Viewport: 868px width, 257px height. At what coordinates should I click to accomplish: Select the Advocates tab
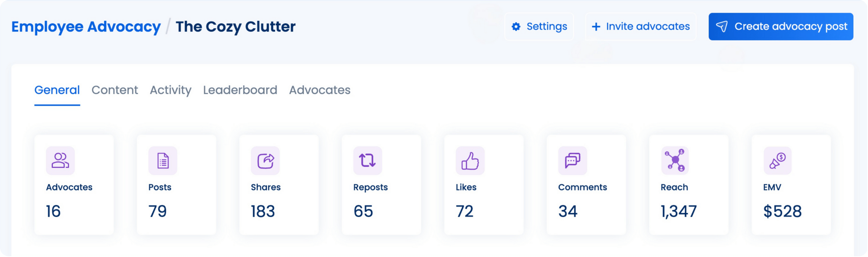pyautogui.click(x=320, y=90)
